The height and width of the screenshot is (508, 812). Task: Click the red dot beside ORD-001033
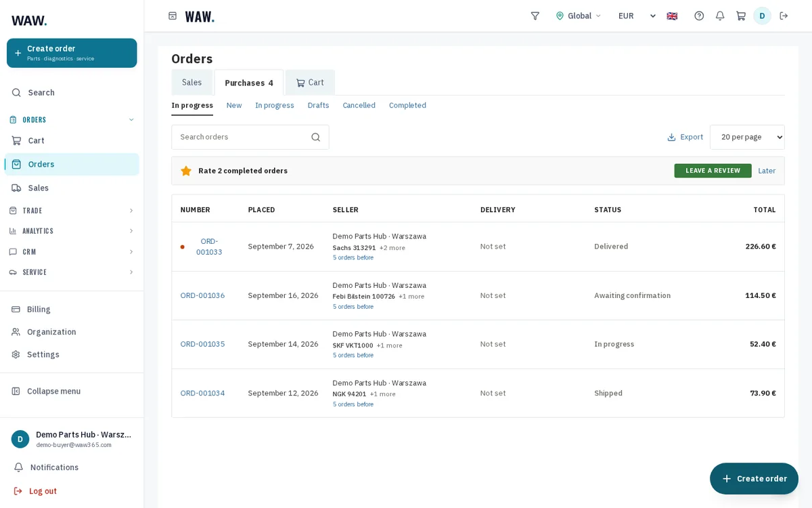[x=182, y=247]
